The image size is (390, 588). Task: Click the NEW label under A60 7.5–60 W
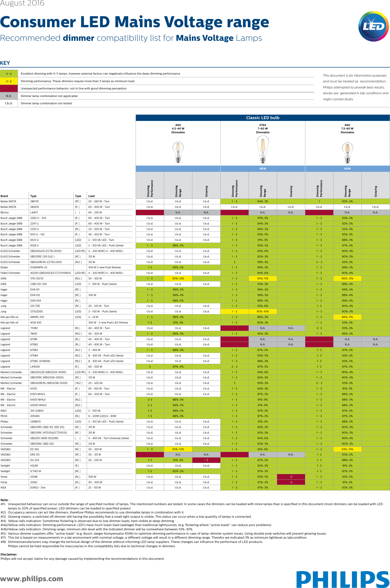(347, 169)
